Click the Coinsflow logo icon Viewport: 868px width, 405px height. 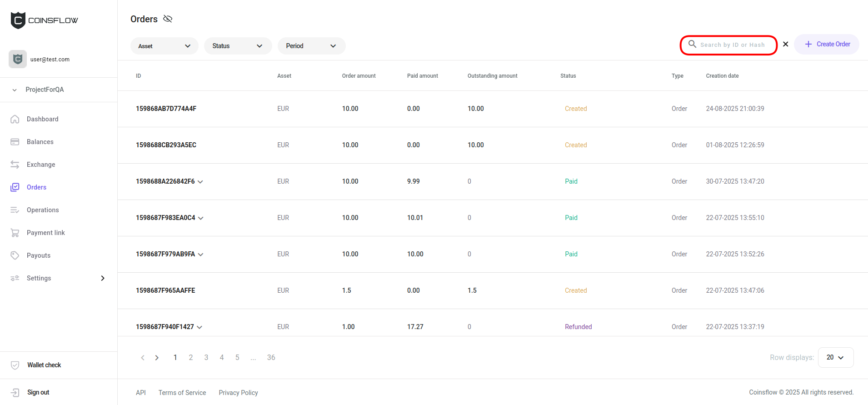[18, 20]
